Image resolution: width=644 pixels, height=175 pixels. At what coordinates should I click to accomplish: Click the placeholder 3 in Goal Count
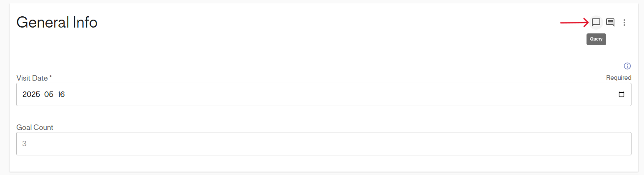[x=24, y=144]
